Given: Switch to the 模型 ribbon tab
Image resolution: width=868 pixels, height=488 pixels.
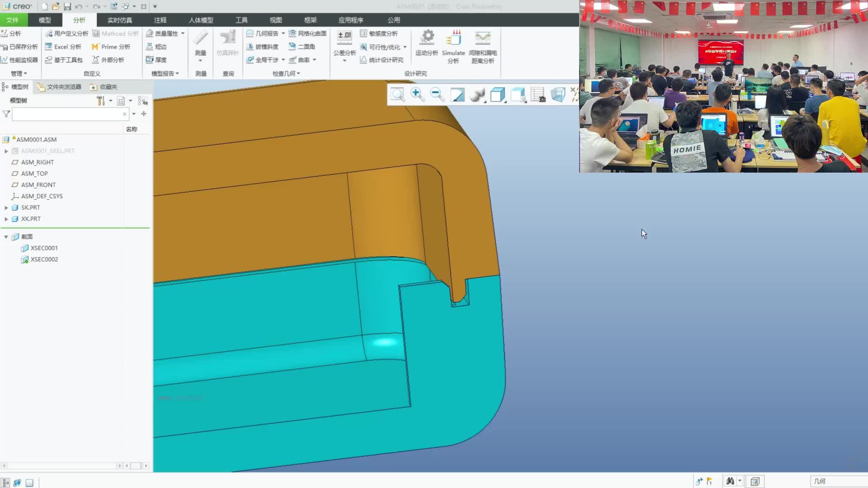Looking at the screenshot, I should (x=45, y=20).
